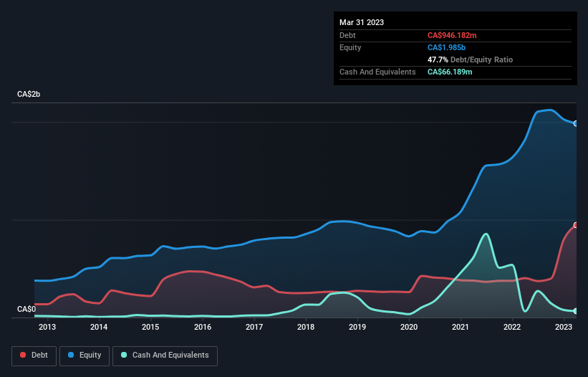
Task: Click the CA$66.189m cash value
Action: [x=450, y=72]
